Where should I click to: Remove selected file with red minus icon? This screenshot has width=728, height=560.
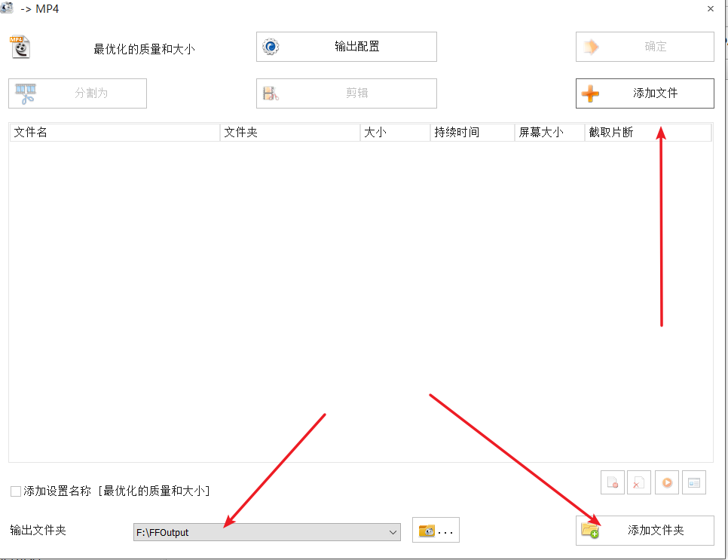click(x=612, y=482)
